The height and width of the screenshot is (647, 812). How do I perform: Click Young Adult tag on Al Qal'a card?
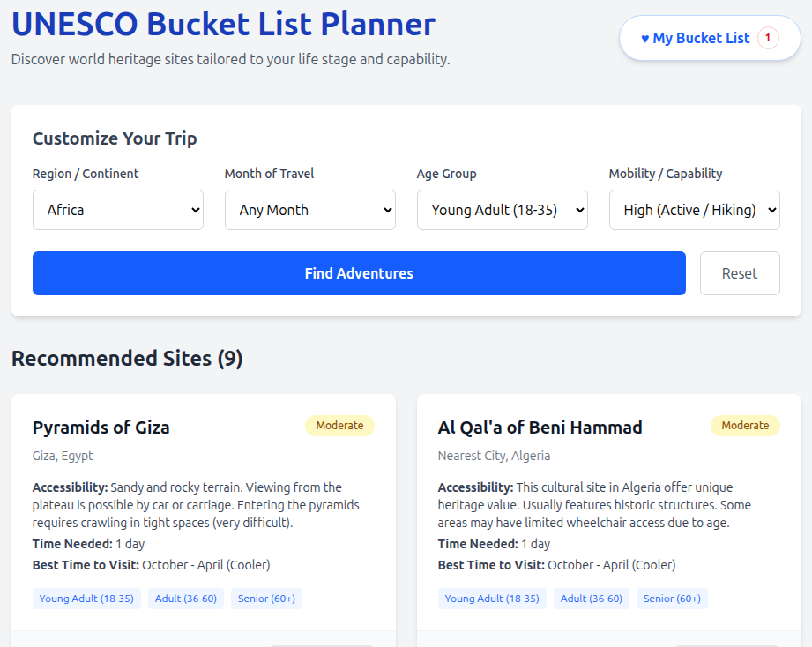[492, 599]
